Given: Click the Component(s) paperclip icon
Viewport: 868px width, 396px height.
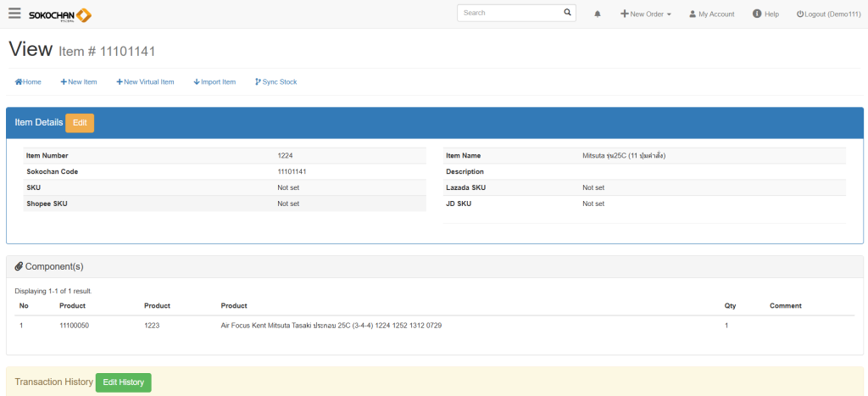Looking at the screenshot, I should (19, 267).
